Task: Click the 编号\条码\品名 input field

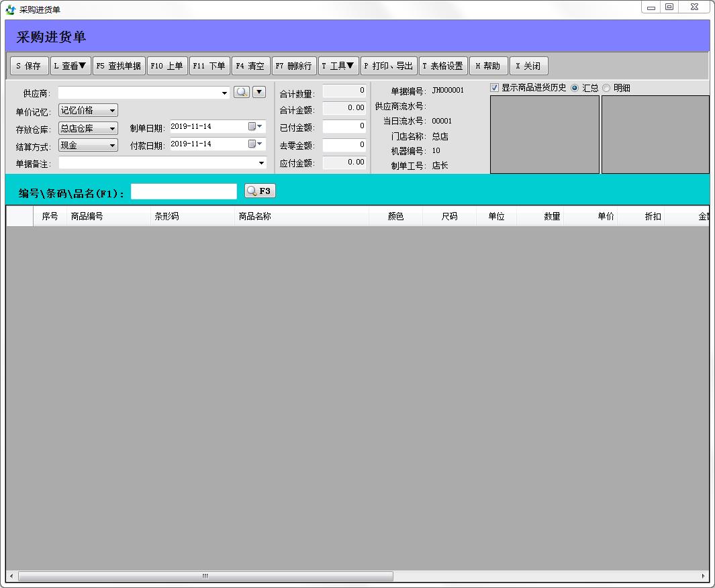Action: [x=184, y=192]
